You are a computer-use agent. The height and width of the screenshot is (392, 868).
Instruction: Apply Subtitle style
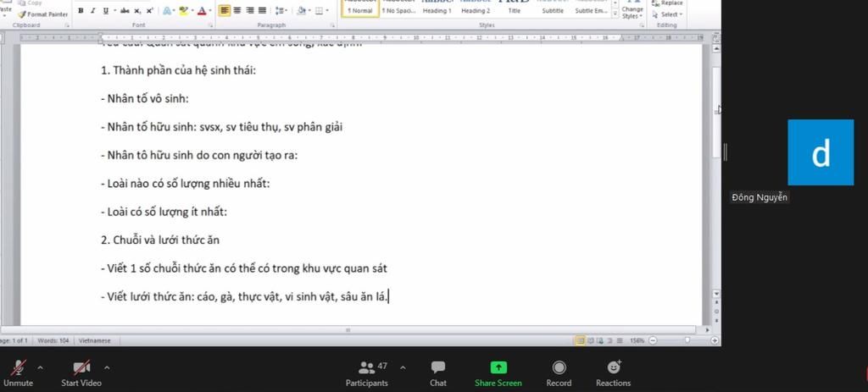coord(553,8)
